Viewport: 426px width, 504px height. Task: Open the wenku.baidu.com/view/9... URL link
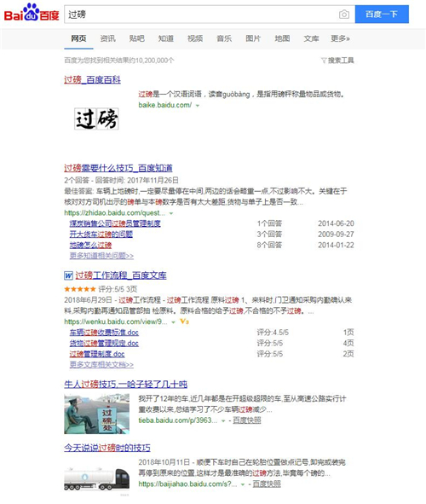point(116,322)
